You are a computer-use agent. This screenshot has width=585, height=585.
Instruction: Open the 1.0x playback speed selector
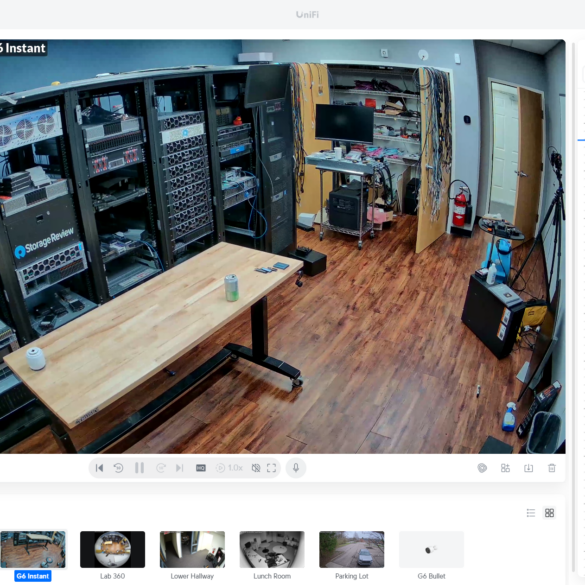tap(230, 468)
